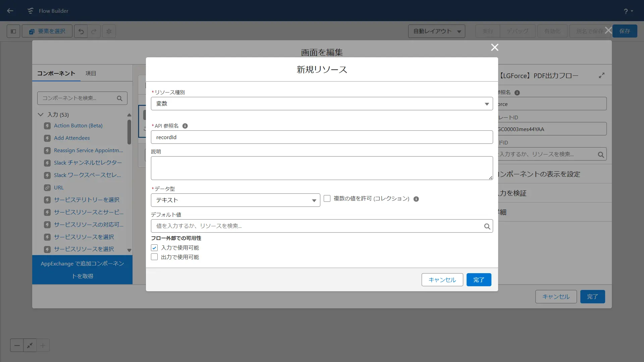The height and width of the screenshot is (362, 644).
Task: Click into the 説明 text area
Action: (x=322, y=168)
